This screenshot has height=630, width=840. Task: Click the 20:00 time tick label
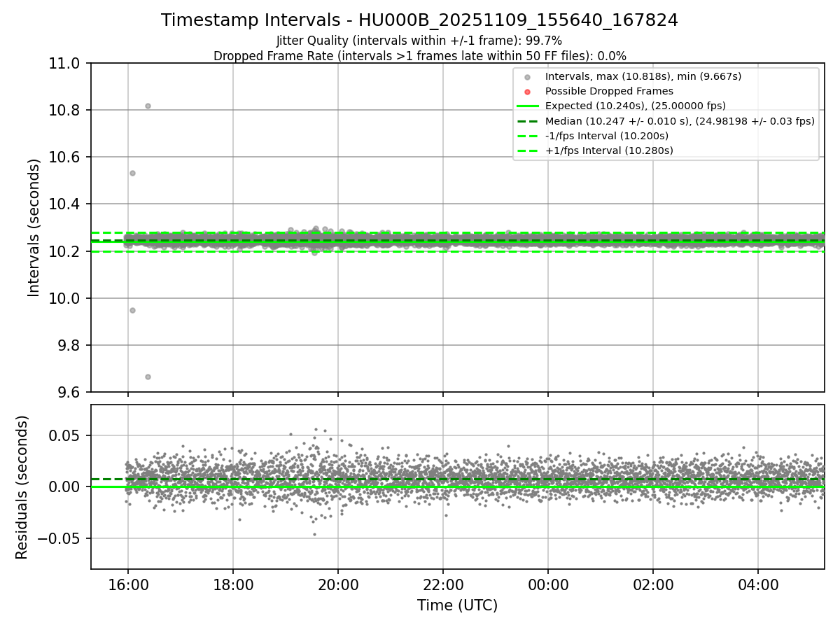point(338,584)
